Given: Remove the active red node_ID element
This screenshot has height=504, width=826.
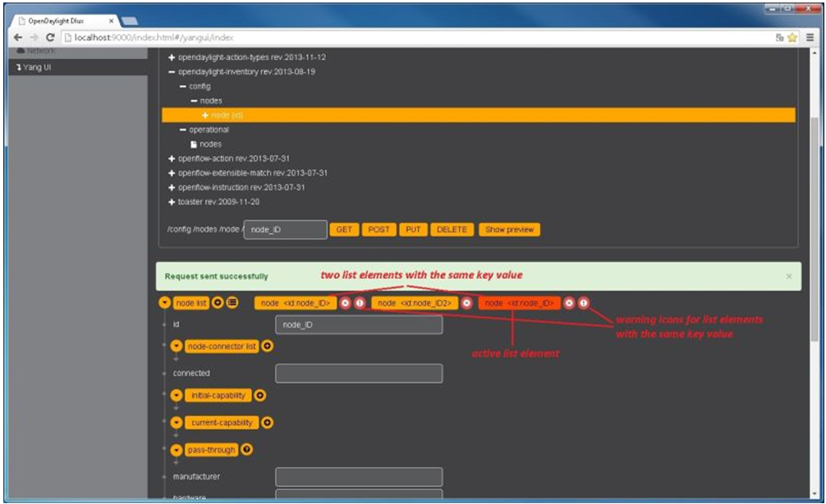Looking at the screenshot, I should click(569, 303).
